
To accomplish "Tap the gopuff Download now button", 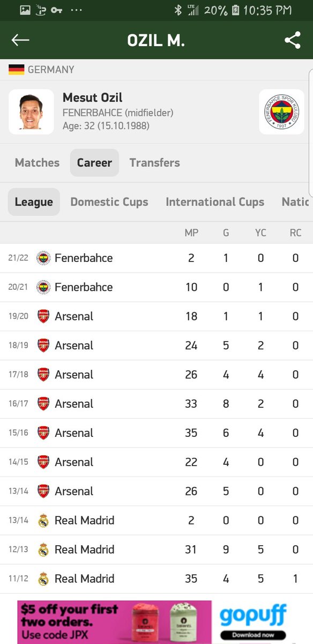I will (x=253, y=635).
